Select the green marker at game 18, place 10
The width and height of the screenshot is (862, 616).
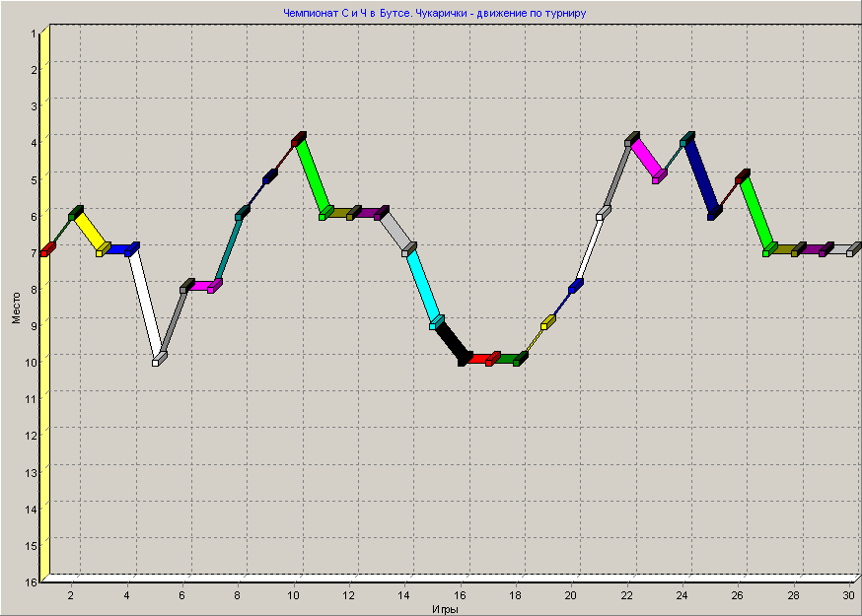[520, 359]
